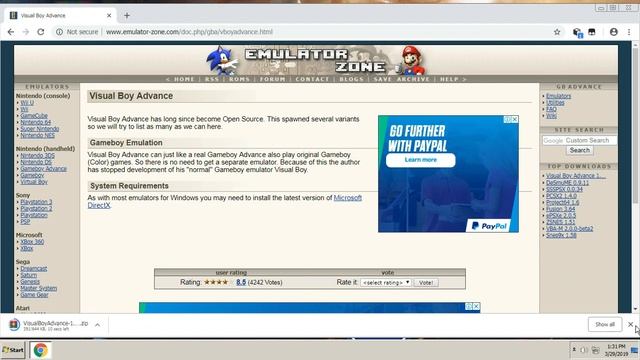Click the browser forward arrow

point(26,32)
